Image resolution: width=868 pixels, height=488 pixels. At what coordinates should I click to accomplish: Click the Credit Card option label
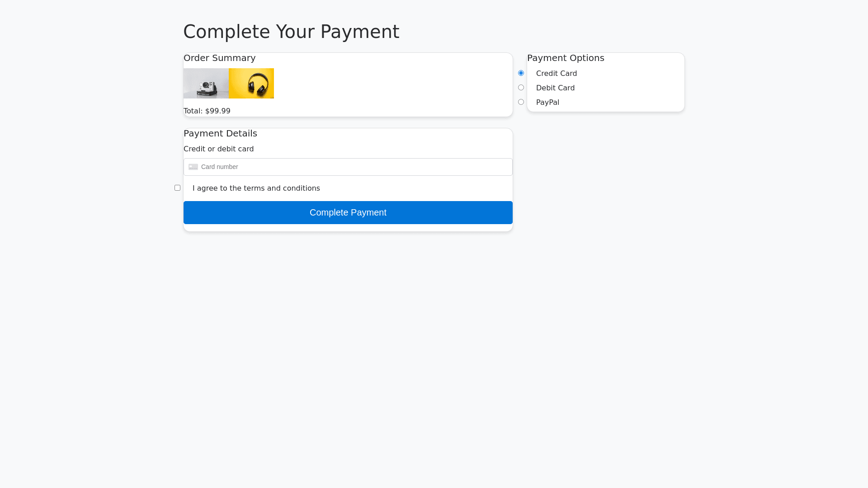(x=556, y=74)
